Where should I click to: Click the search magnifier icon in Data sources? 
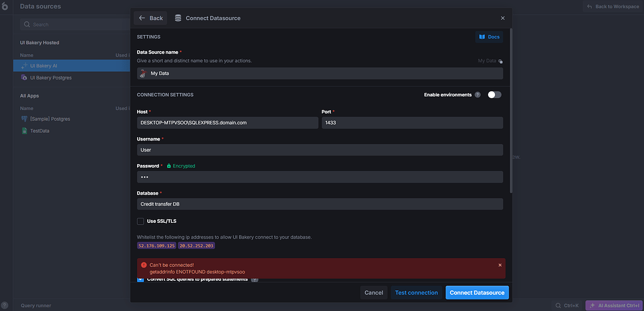[27, 25]
